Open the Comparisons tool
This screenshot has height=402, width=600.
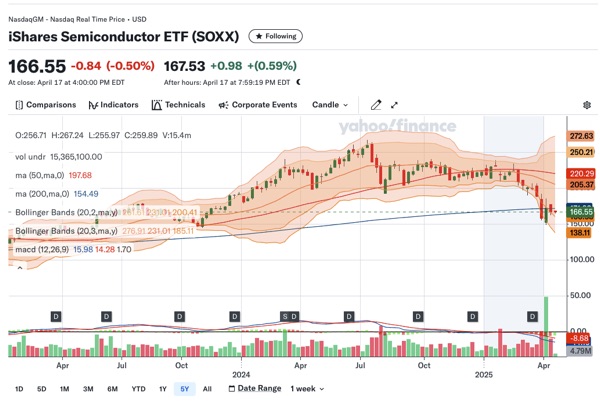[x=45, y=104]
